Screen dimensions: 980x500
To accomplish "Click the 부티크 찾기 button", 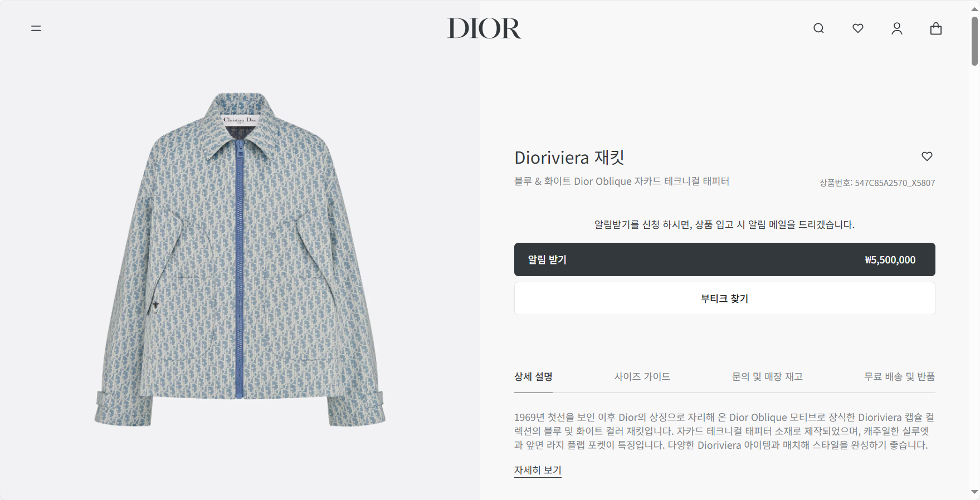I will 724,298.
